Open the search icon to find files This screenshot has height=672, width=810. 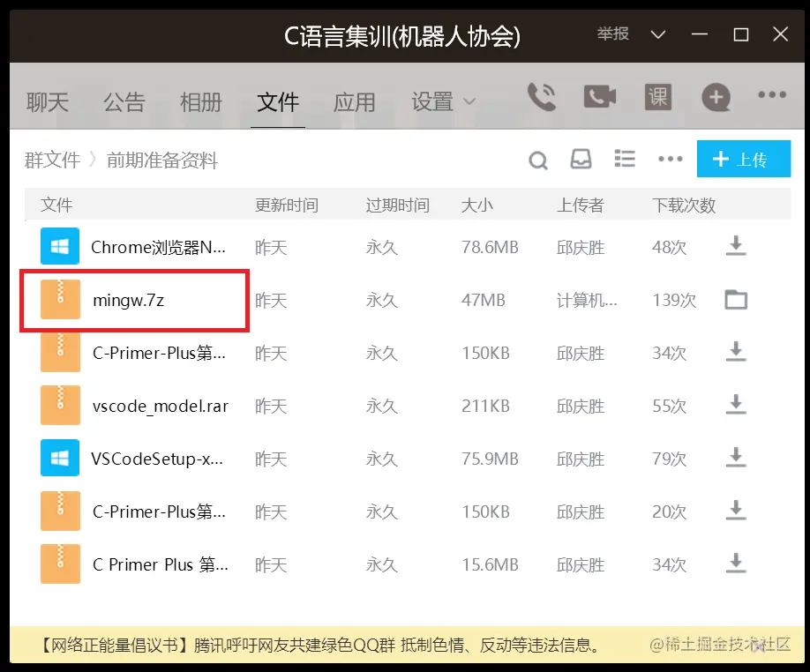point(538,161)
